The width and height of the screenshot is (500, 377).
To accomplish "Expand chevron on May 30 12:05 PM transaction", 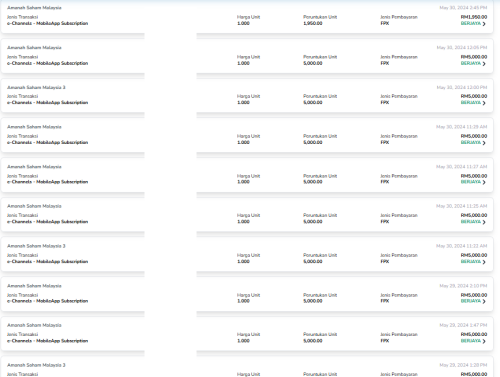I will pyautogui.click(x=484, y=63).
